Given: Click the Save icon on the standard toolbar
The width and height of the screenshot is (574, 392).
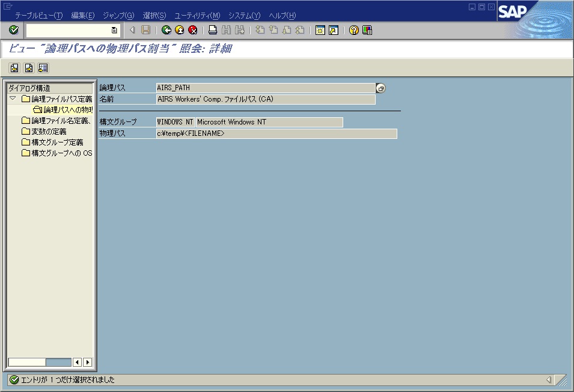Looking at the screenshot, I should (145, 29).
